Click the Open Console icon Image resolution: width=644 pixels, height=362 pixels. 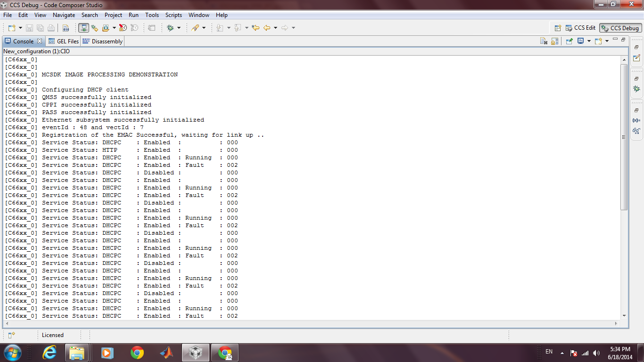[x=598, y=41]
